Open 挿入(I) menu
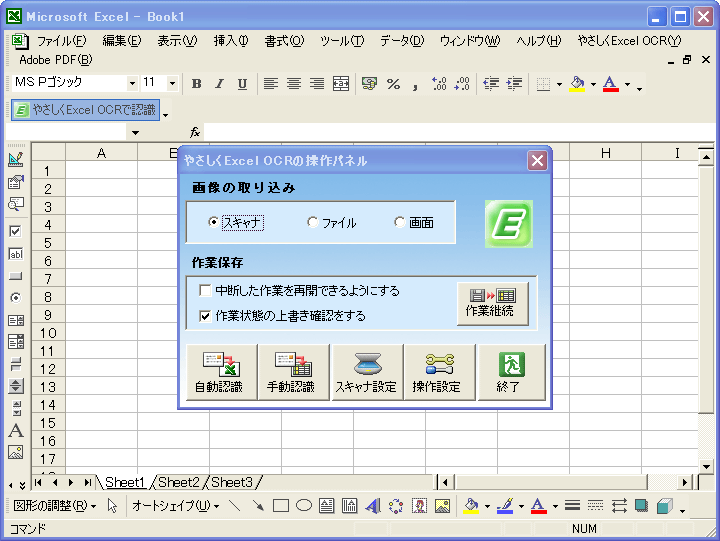Screen dimensions: 720x541 (x=231, y=41)
